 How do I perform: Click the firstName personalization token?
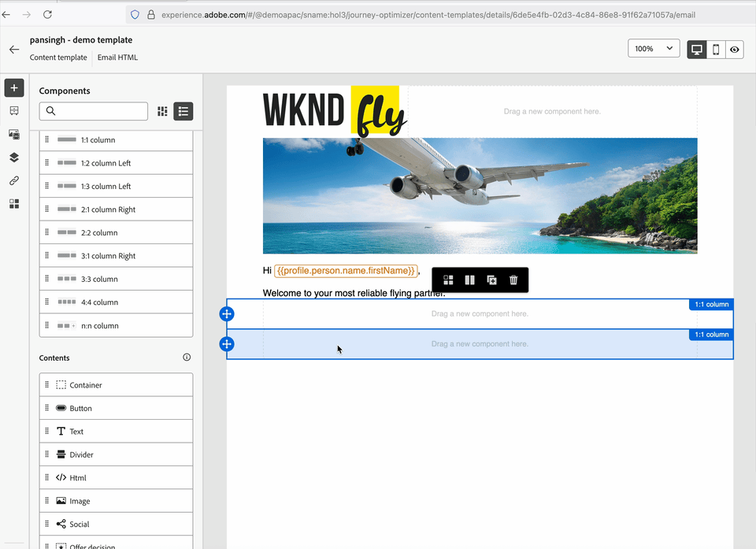click(346, 271)
